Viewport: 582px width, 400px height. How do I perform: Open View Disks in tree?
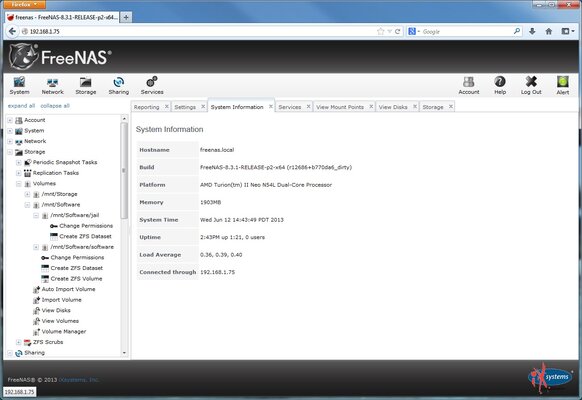pos(56,311)
